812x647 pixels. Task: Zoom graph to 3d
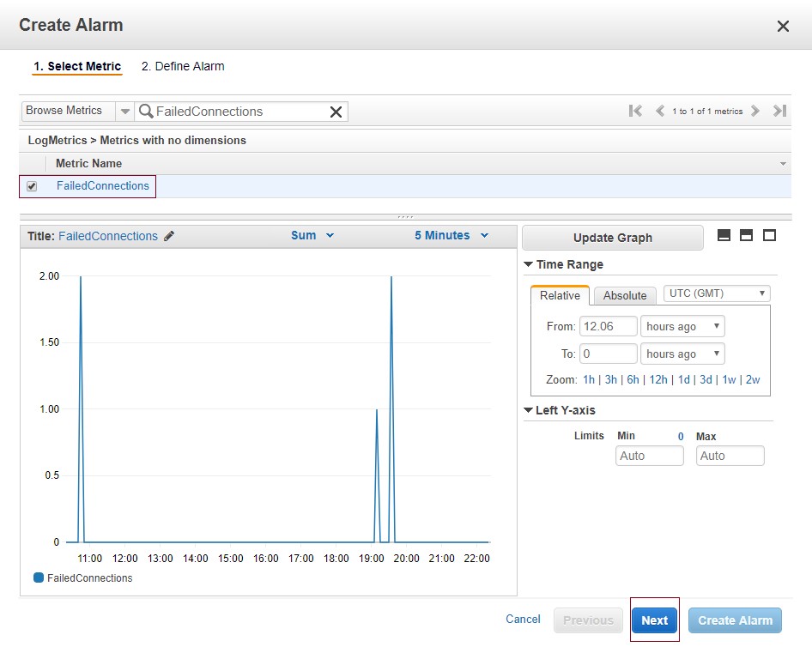pos(706,379)
